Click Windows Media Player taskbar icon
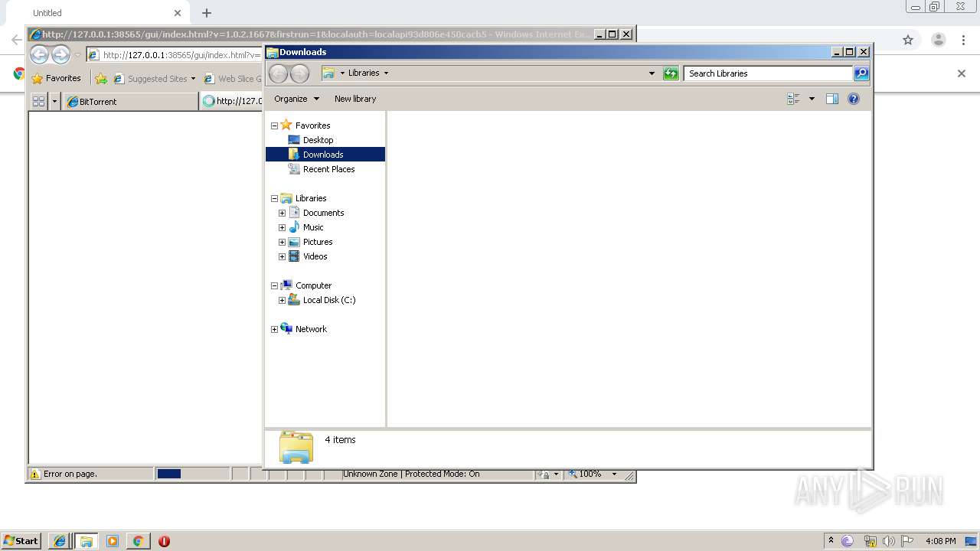 click(x=112, y=541)
